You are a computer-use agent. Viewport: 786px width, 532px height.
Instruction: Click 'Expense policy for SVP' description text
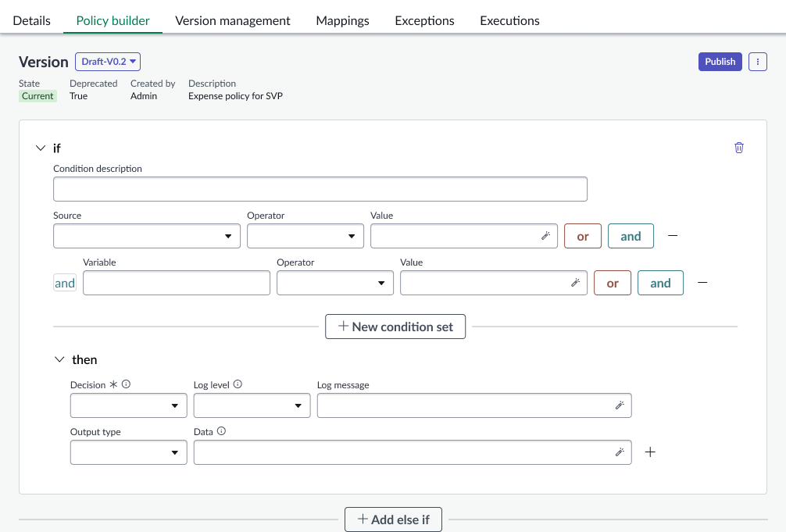[236, 96]
